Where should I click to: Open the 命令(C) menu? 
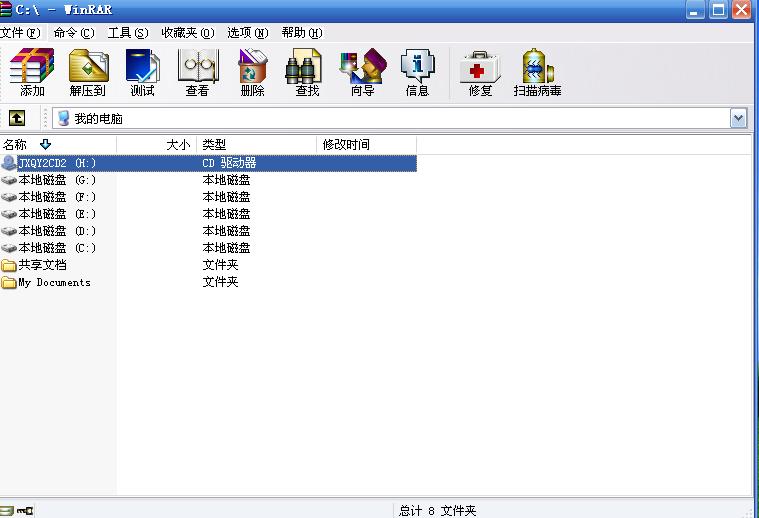74,33
